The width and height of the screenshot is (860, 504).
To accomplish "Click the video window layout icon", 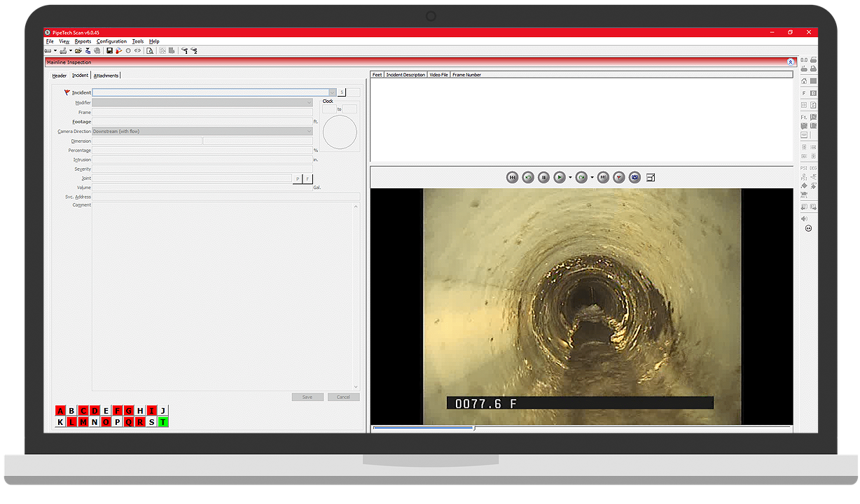I will coord(651,177).
